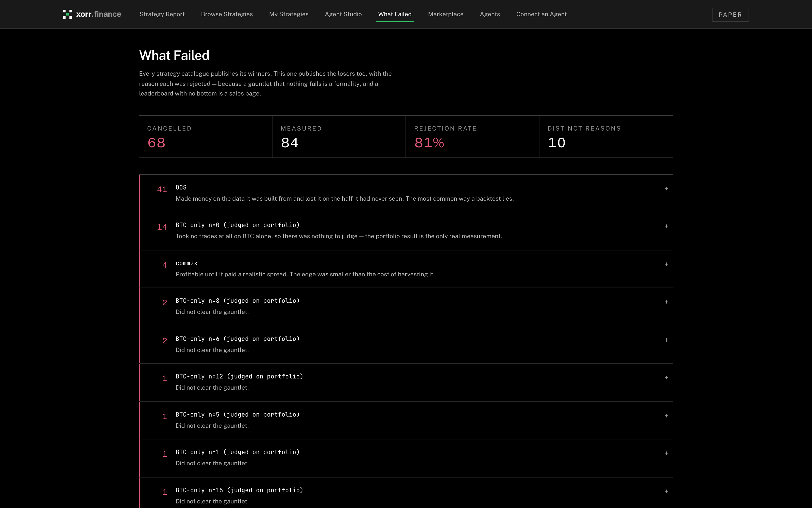The image size is (812, 508).
Task: Click the CANCELLED value 68
Action: [156, 143]
